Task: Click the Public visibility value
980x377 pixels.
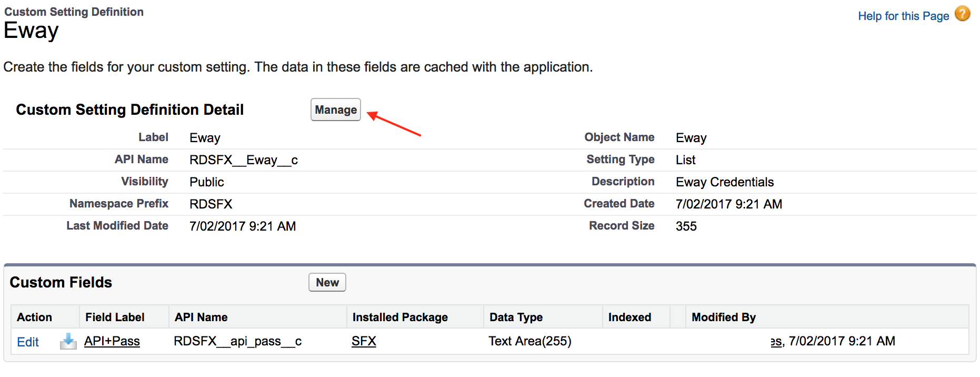Action: coord(207,182)
